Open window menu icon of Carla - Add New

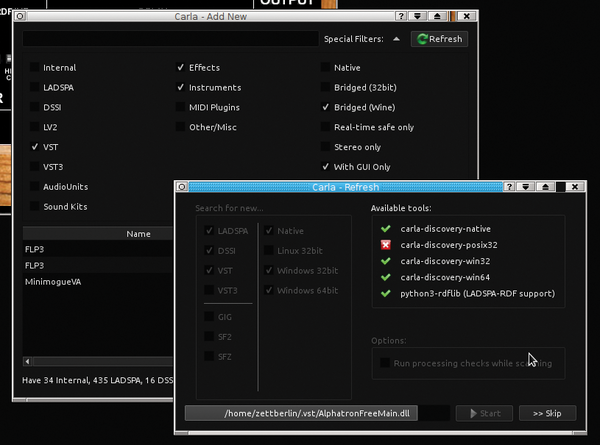click(20, 16)
